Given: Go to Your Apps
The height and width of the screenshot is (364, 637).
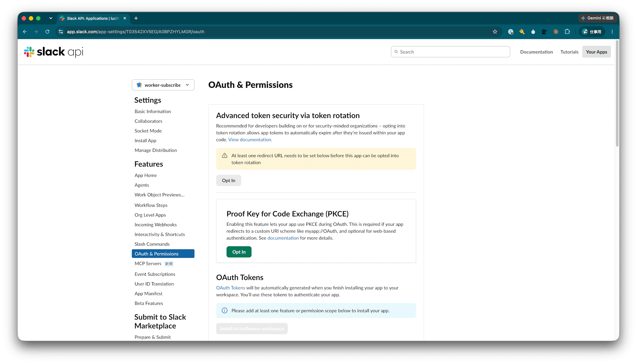Looking at the screenshot, I should [x=597, y=52].
